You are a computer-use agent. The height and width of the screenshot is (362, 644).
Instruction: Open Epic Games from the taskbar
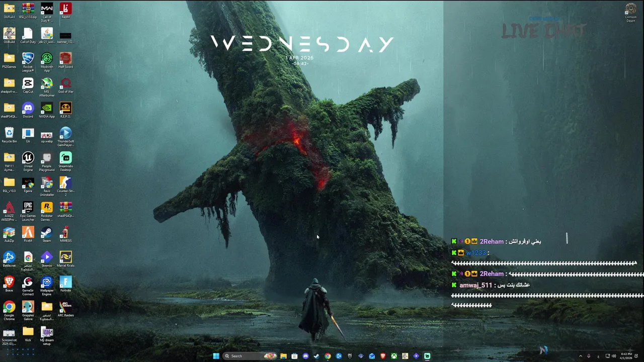[x=350, y=356]
